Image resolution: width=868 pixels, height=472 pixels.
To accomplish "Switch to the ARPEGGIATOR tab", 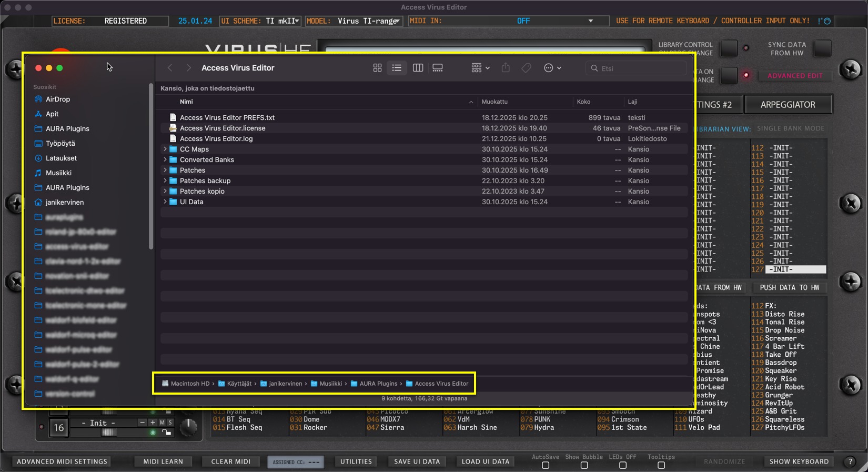I will coord(788,105).
